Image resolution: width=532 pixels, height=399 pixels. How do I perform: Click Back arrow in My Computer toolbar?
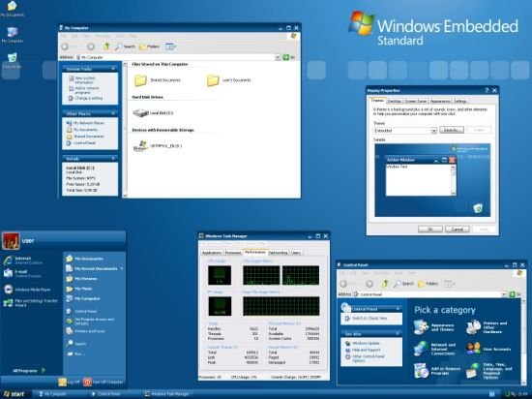(65, 46)
